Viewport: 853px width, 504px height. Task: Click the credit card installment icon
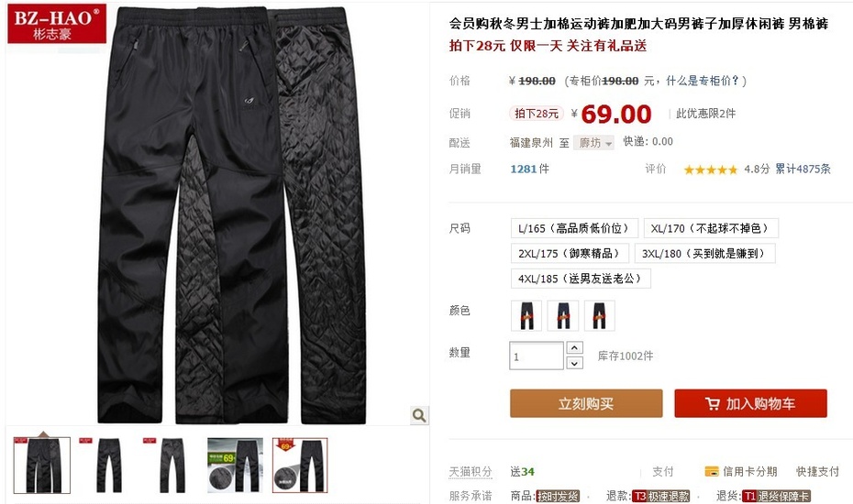(x=711, y=471)
